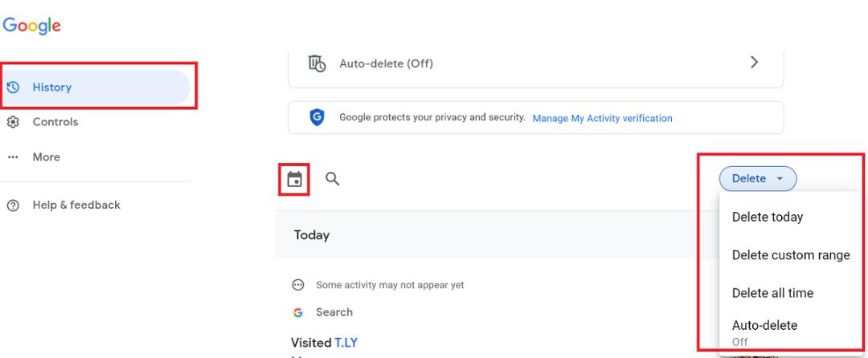
Task: Choose Delete custom range option
Action: click(791, 255)
